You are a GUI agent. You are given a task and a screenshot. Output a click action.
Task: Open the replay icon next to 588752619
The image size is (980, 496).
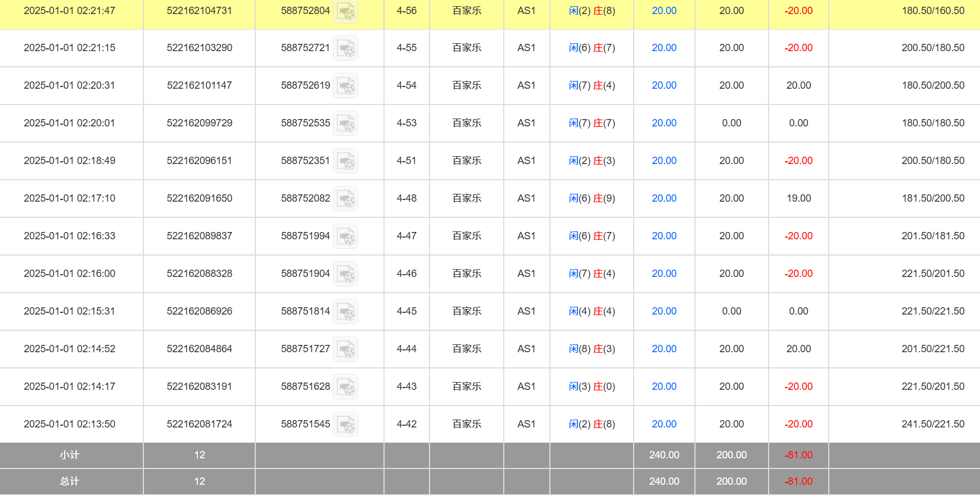click(345, 86)
